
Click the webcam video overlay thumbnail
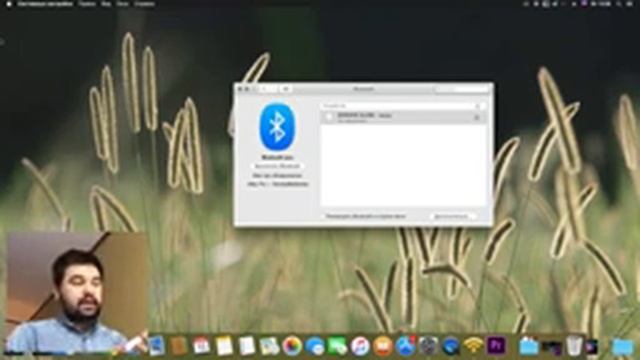(x=77, y=293)
